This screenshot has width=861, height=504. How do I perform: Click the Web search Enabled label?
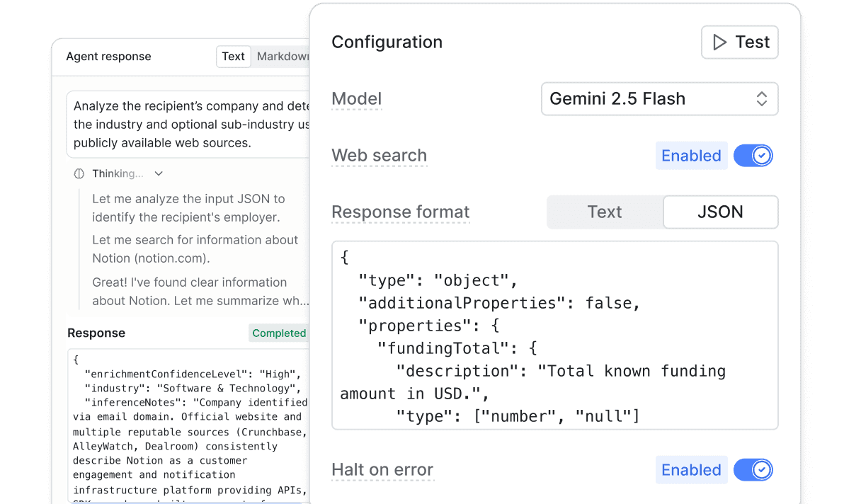pyautogui.click(x=691, y=156)
